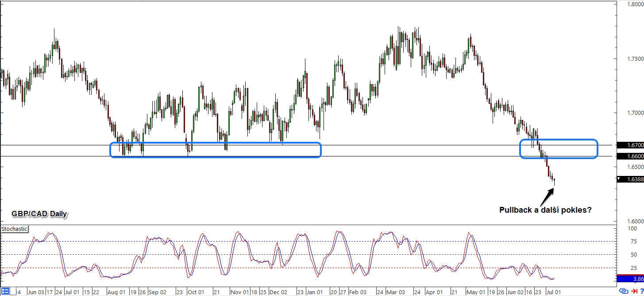
Task: Open the blue question mark help icon
Action: point(641,292)
